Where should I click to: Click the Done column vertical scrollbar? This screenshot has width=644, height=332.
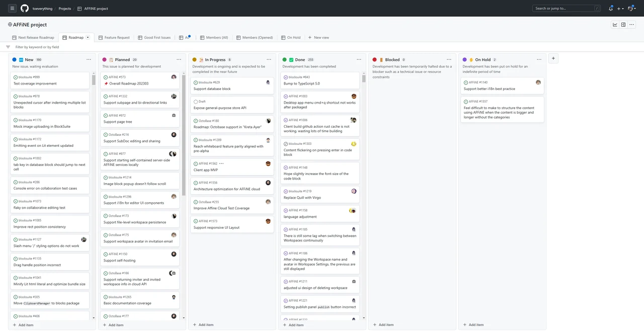[x=364, y=79]
